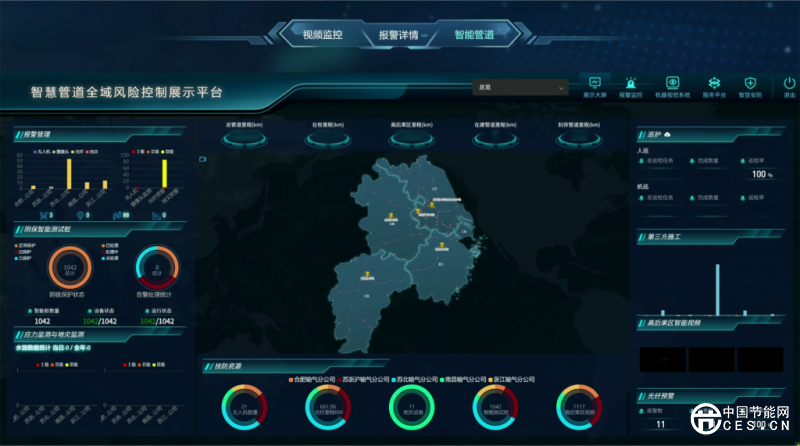Click the 光纤里程KM donut chart
The height and width of the screenshot is (446, 800).
(328, 408)
